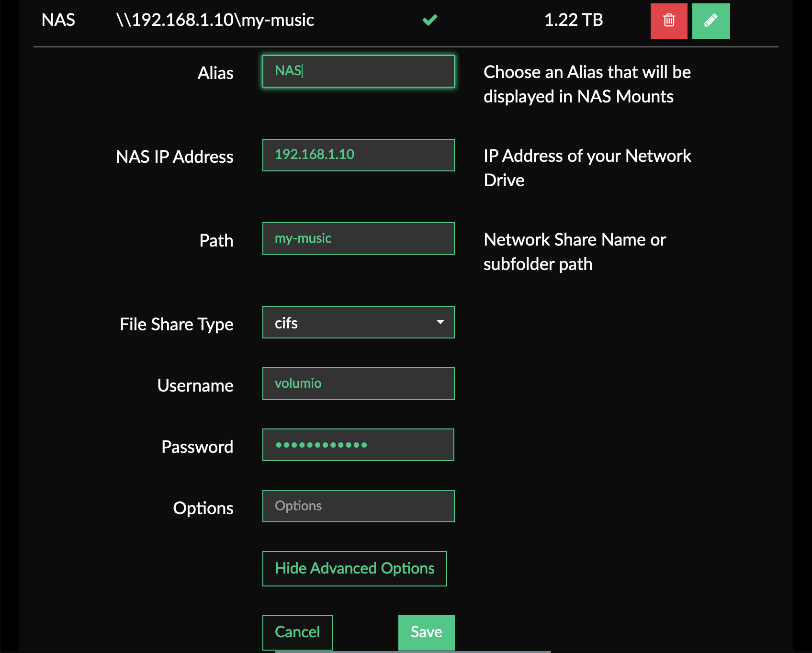
Task: Edit the NAS mount with pencil icon
Action: click(711, 21)
